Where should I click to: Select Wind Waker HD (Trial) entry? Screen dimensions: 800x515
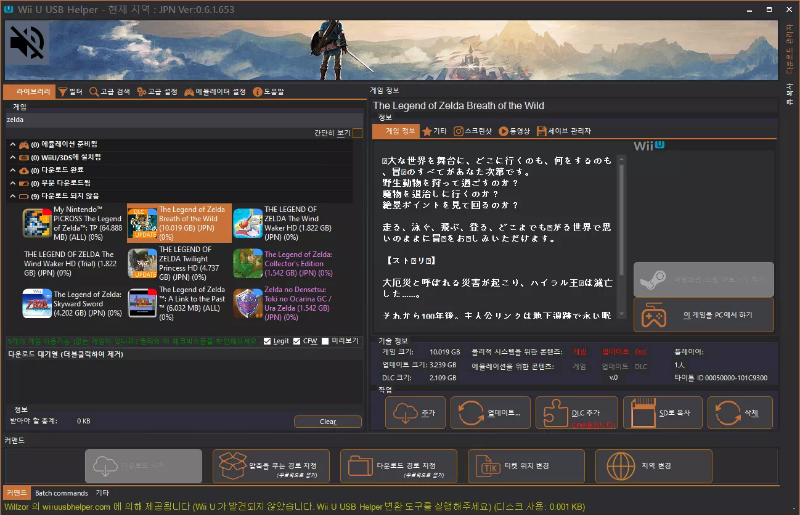tap(70, 263)
